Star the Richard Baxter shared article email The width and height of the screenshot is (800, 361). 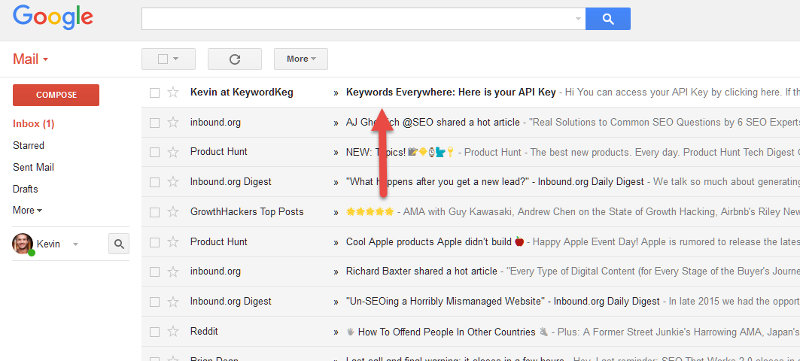point(173,271)
